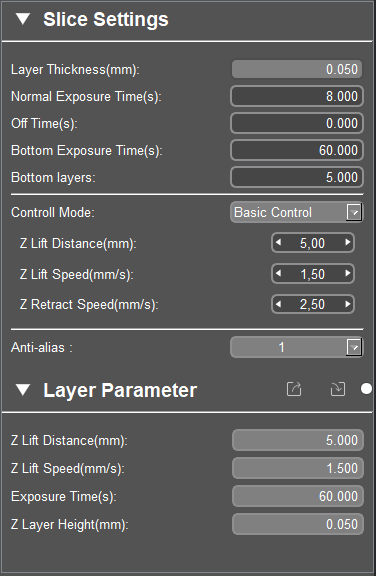Click the import Layer Parameter icon
This screenshot has height=576, width=376.
(x=338, y=389)
